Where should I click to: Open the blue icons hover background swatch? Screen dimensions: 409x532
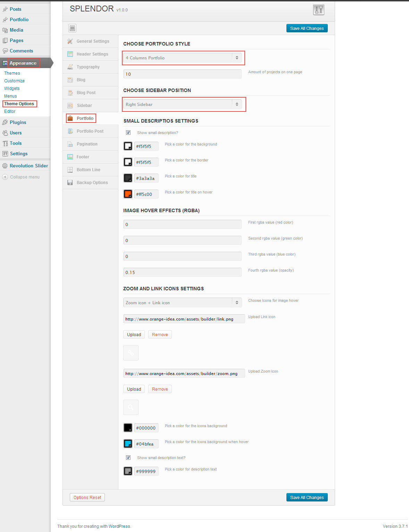pyautogui.click(x=128, y=444)
